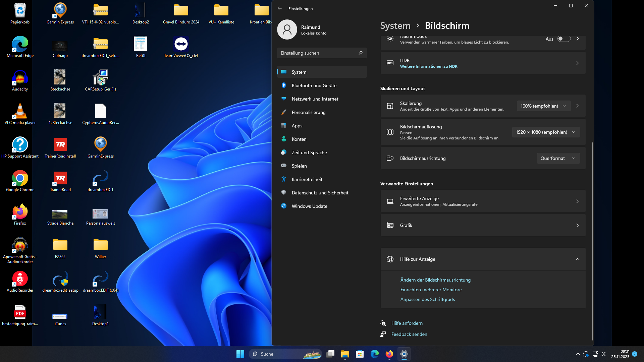Click the Einstellung suchen search field

[318, 53]
